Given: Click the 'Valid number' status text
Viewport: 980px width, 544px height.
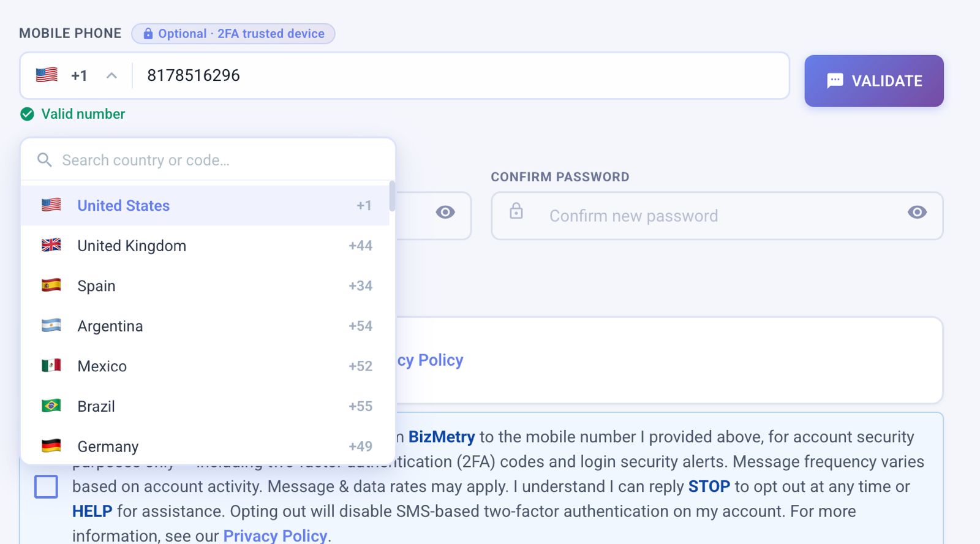Looking at the screenshot, I should point(83,114).
